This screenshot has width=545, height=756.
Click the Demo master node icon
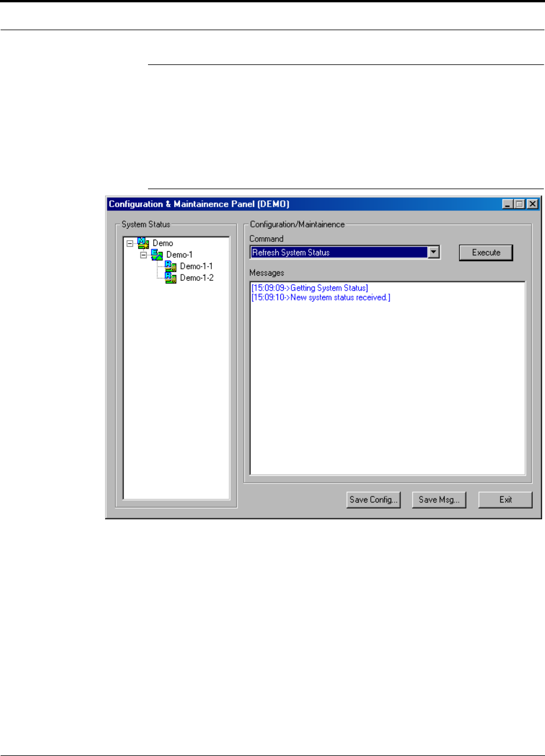(143, 244)
